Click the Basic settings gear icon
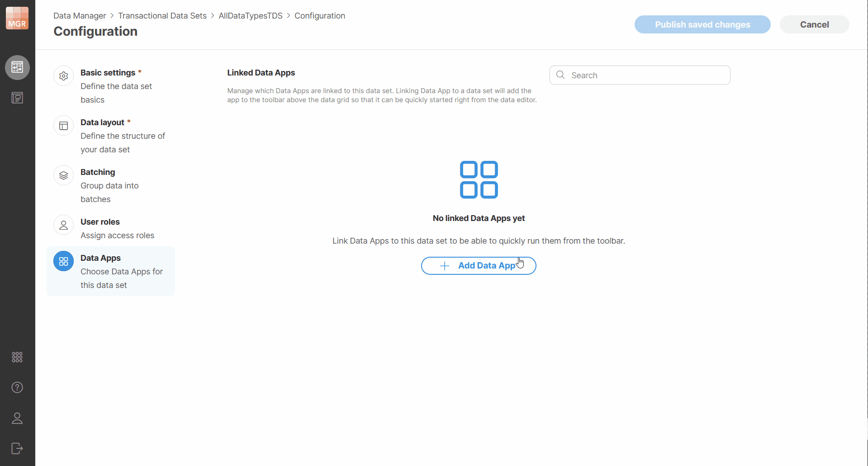The width and height of the screenshot is (868, 466). click(63, 75)
